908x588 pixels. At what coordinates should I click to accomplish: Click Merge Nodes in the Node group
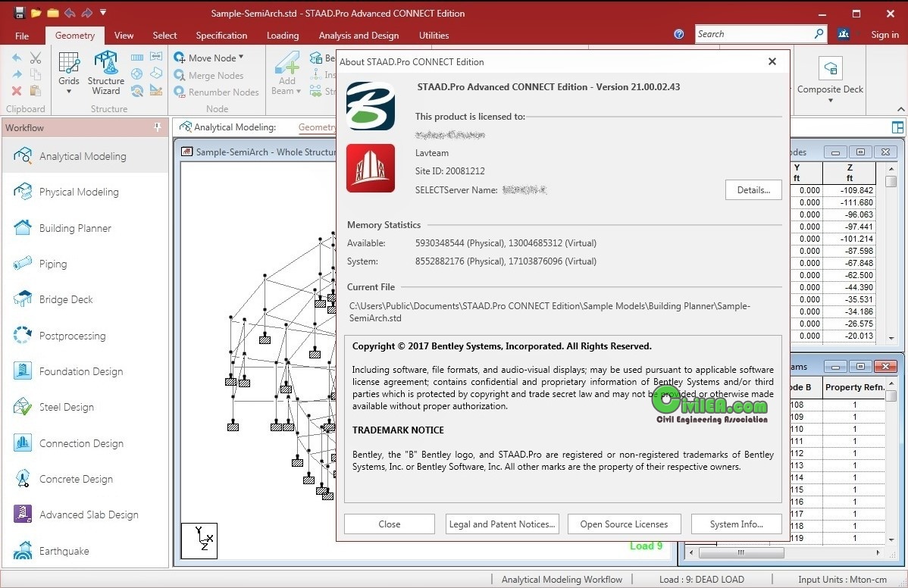point(209,75)
